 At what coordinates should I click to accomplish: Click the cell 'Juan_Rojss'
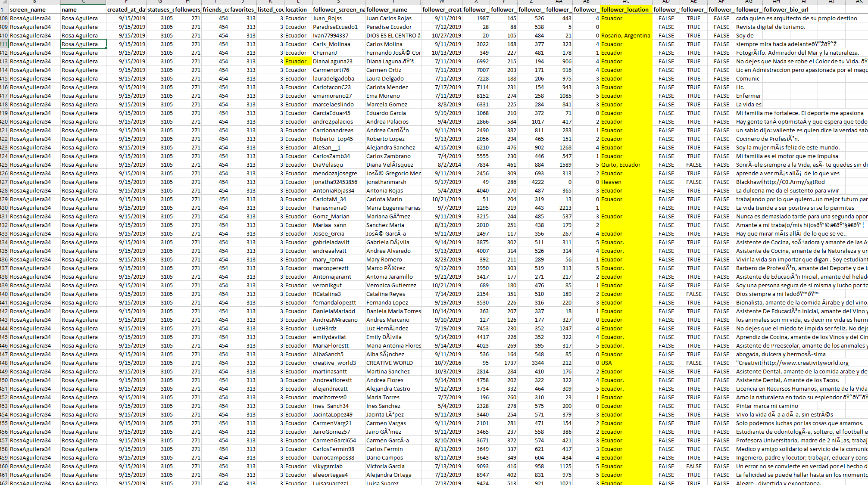[x=338, y=18]
